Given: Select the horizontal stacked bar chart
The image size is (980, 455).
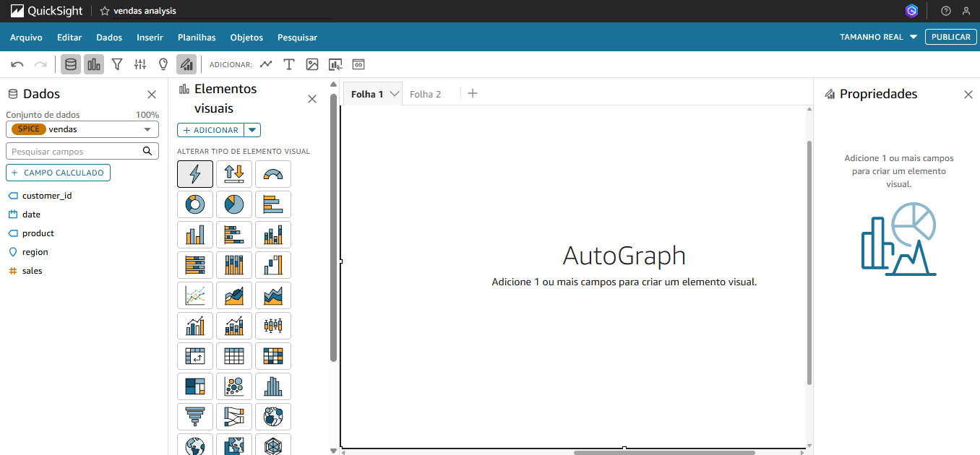Looking at the screenshot, I should pyautogui.click(x=234, y=235).
